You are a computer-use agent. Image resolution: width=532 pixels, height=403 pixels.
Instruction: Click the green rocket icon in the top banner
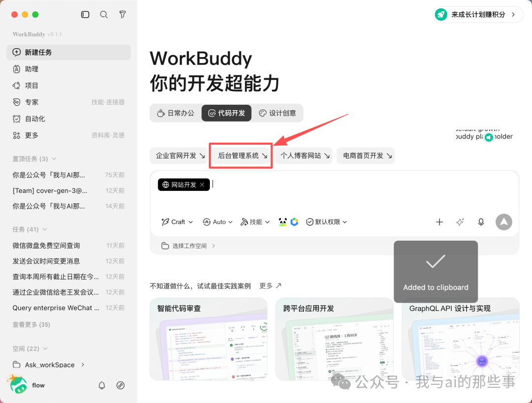(x=441, y=15)
